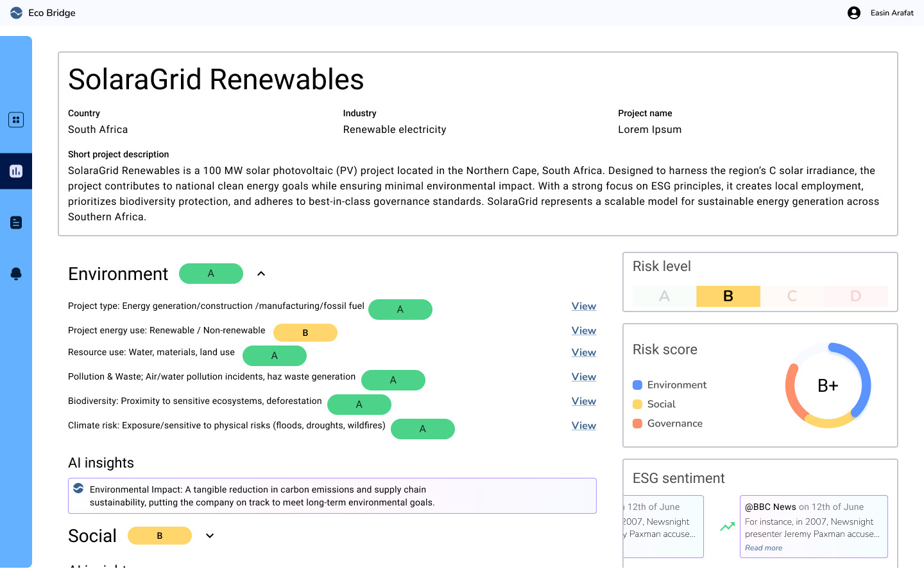Select risk level D
Screen dimensions: 924x578
(855, 296)
